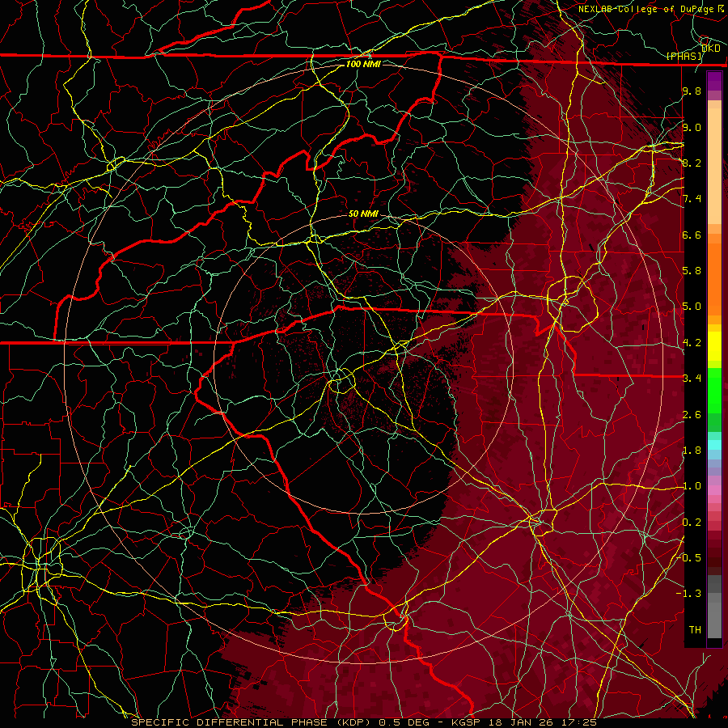The height and width of the screenshot is (728, 728).
Task: Pick the purple segment on the color bar
Action: coord(714,81)
